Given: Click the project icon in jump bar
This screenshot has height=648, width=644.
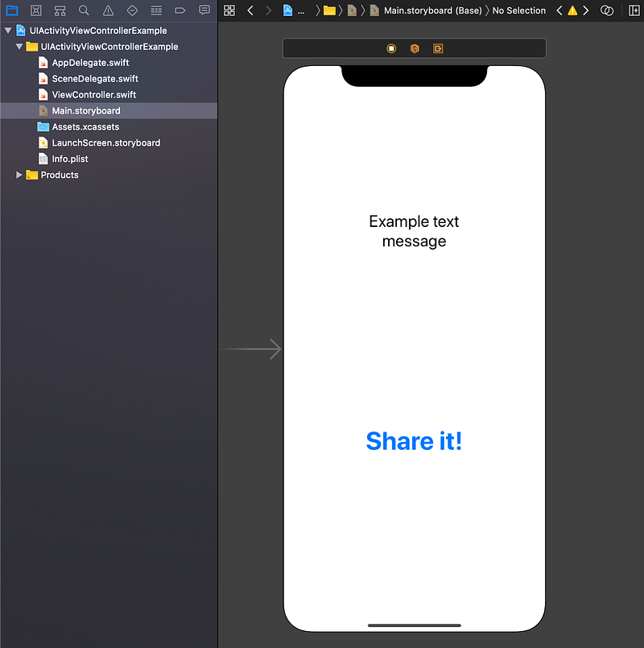Looking at the screenshot, I should click(287, 10).
